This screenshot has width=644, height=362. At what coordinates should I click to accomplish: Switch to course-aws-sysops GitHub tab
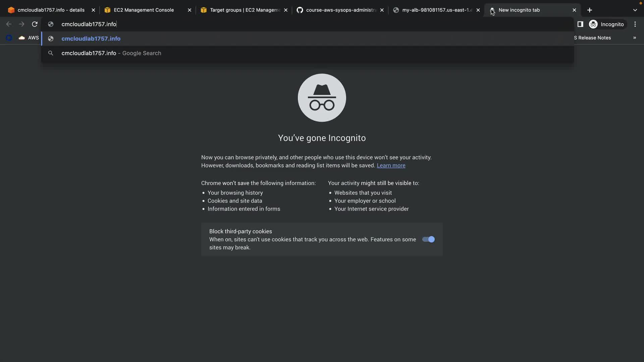340,10
